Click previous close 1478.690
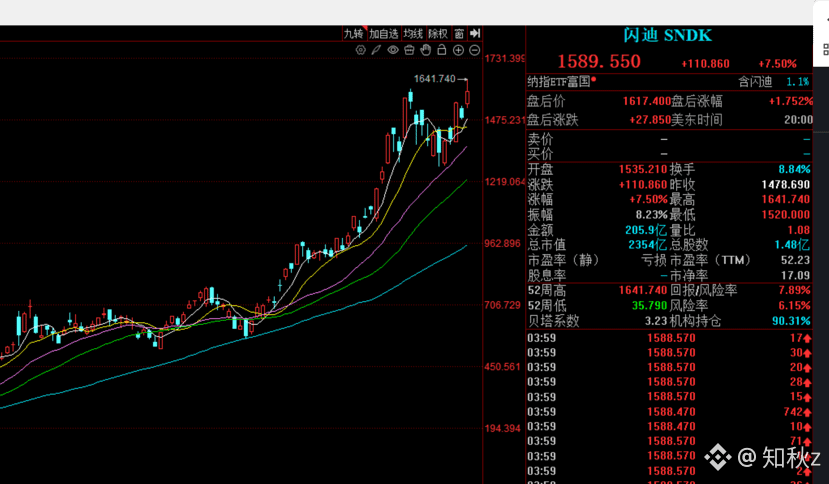The image size is (829, 484). (786, 185)
